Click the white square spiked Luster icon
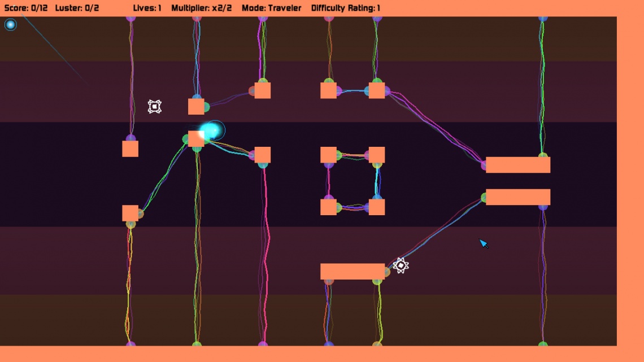The height and width of the screenshot is (362, 644). (x=154, y=107)
